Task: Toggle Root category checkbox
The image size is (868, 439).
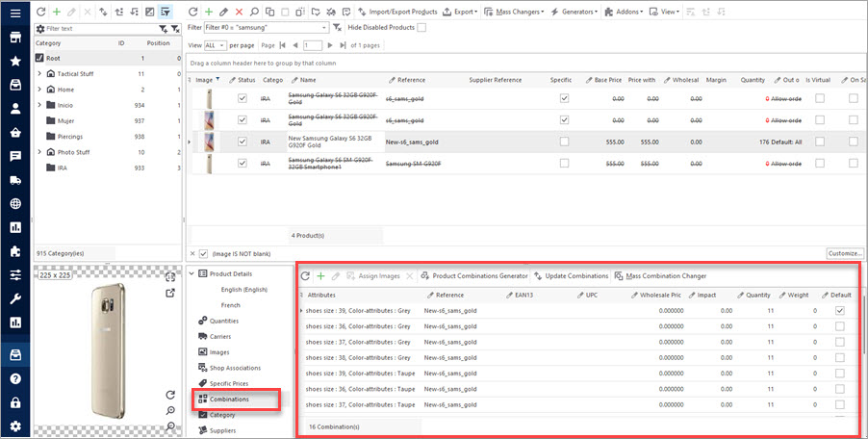Action: click(x=39, y=58)
